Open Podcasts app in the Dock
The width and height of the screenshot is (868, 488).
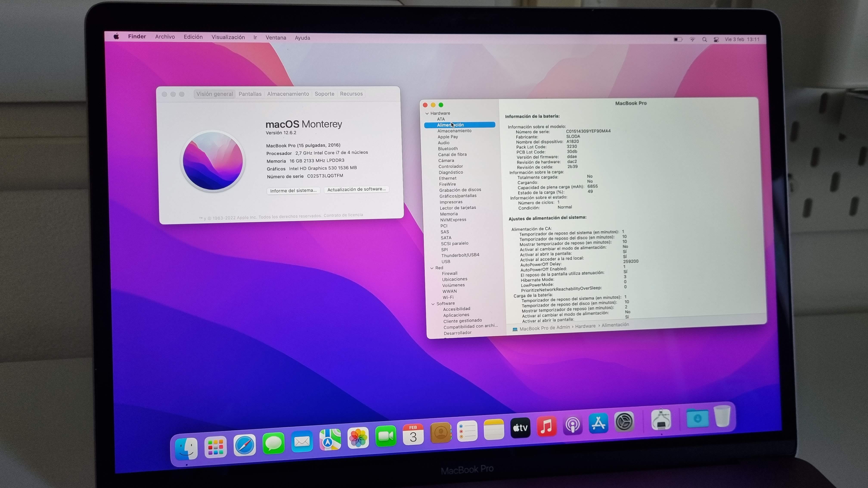[x=572, y=424]
